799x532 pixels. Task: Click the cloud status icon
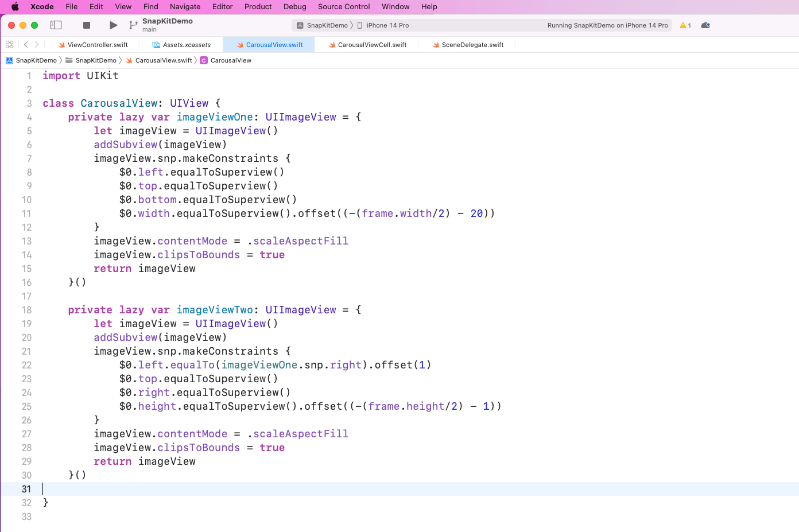tap(705, 25)
